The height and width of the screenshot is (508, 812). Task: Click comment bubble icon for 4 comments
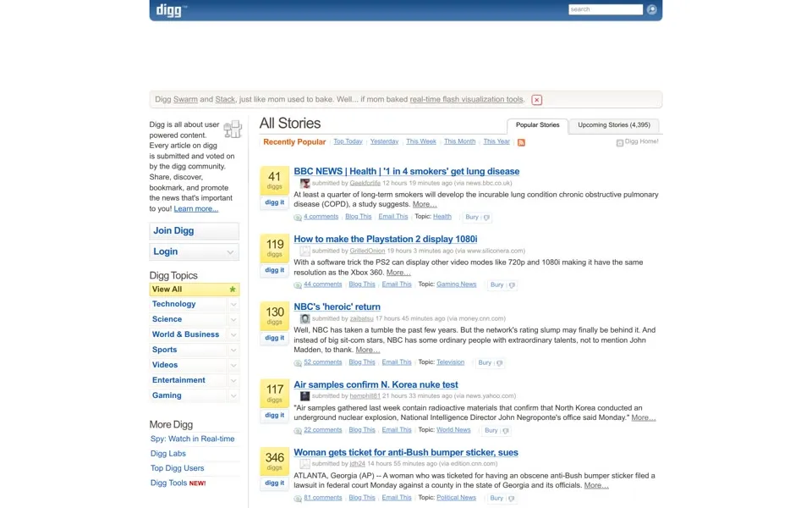point(298,218)
